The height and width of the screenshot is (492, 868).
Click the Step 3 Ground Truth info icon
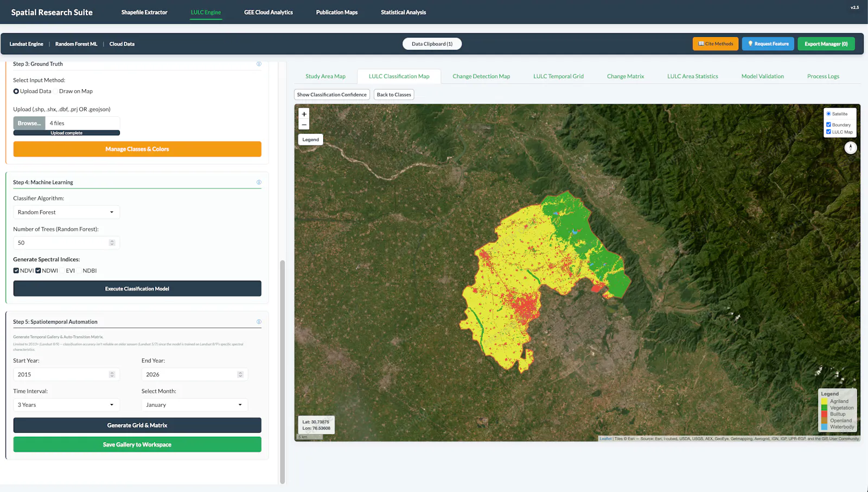(x=259, y=64)
